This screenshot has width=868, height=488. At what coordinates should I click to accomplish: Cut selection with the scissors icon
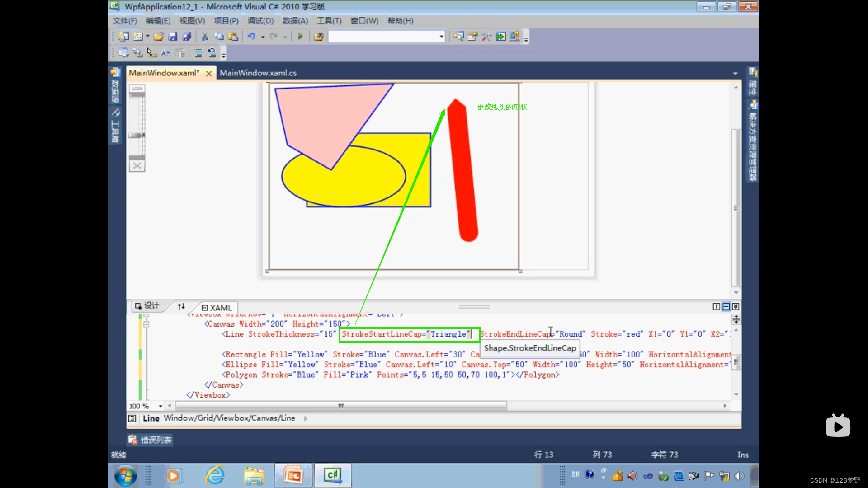[x=205, y=37]
